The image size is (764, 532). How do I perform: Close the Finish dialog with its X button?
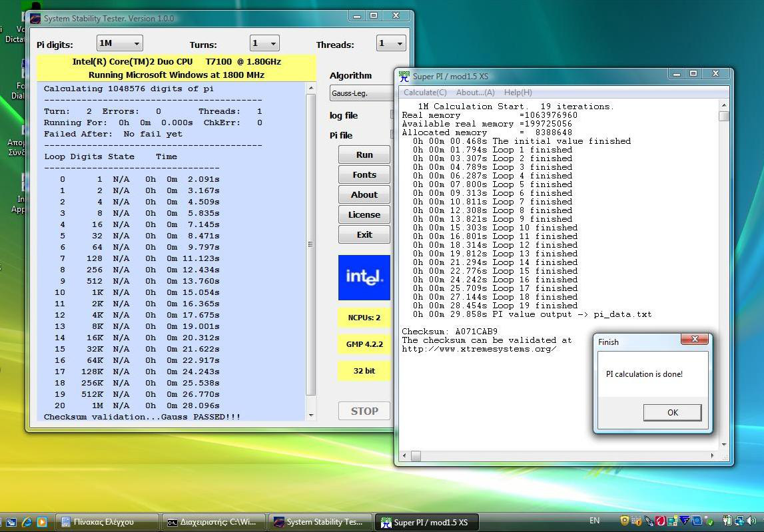[695, 339]
